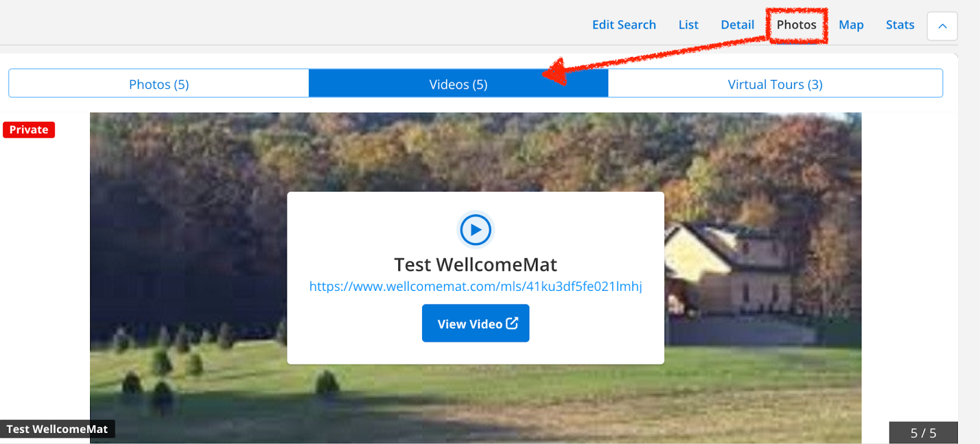Collapse the panel with the up chevron
This screenshot has height=444, width=980.
(942, 26)
